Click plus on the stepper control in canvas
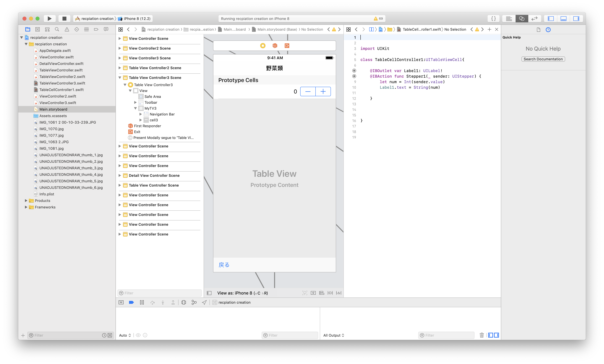This screenshot has height=364, width=604. click(323, 91)
